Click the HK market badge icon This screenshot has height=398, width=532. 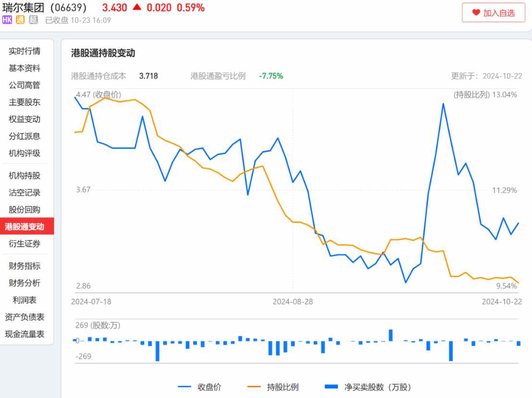(7, 20)
